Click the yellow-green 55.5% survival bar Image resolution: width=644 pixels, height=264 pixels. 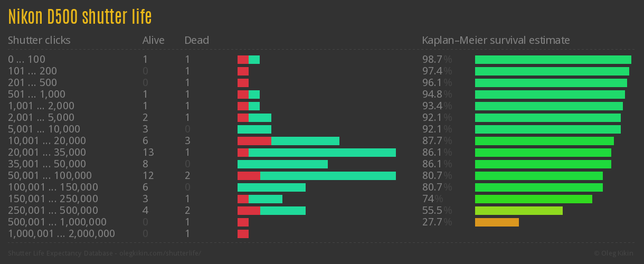coord(518,211)
